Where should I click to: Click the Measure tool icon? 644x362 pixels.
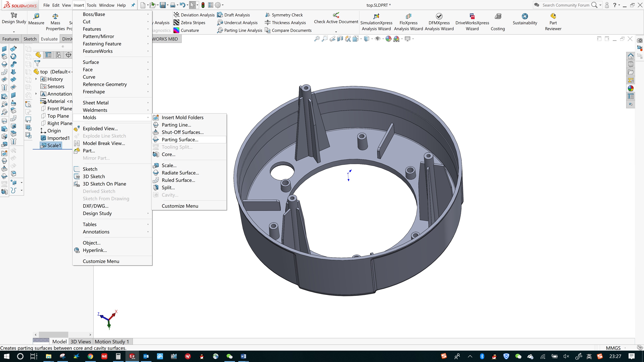tap(36, 16)
